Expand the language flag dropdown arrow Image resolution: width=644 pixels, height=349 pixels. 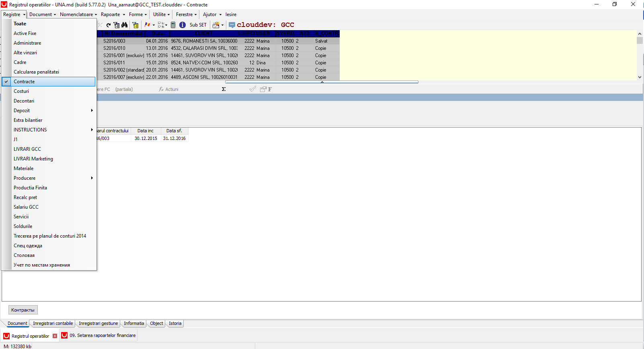154,25
